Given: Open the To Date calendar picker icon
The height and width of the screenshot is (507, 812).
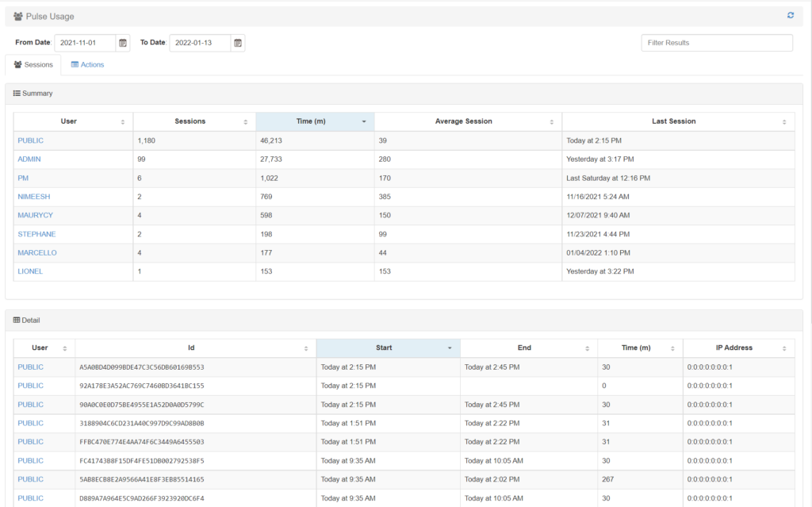Looking at the screenshot, I should point(238,43).
